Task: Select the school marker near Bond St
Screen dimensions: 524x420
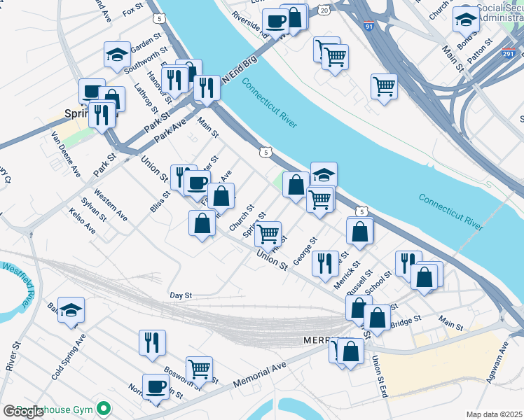Action: pos(466,21)
